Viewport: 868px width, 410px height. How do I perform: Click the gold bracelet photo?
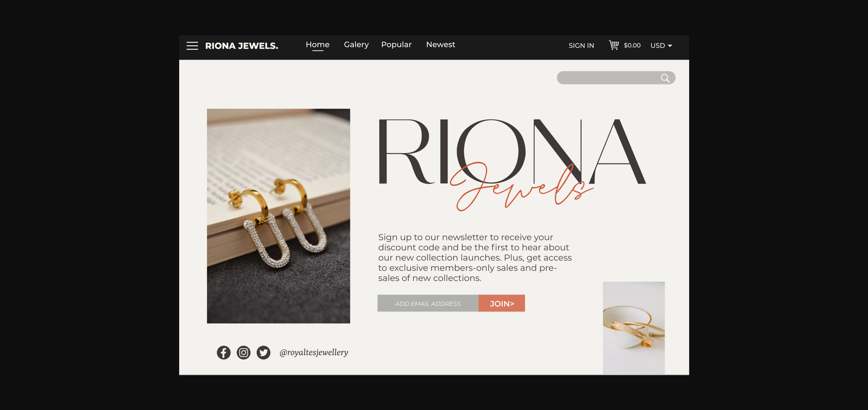tap(634, 328)
